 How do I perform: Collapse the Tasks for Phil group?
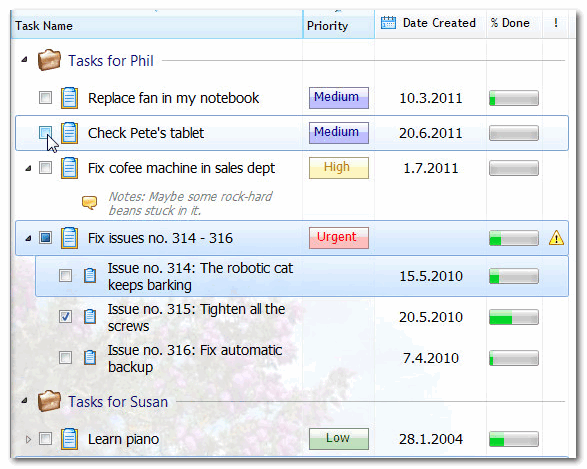click(x=24, y=60)
